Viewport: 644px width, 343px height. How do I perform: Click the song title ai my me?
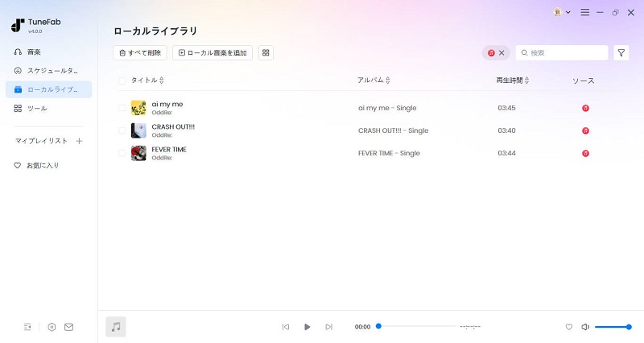coord(167,105)
